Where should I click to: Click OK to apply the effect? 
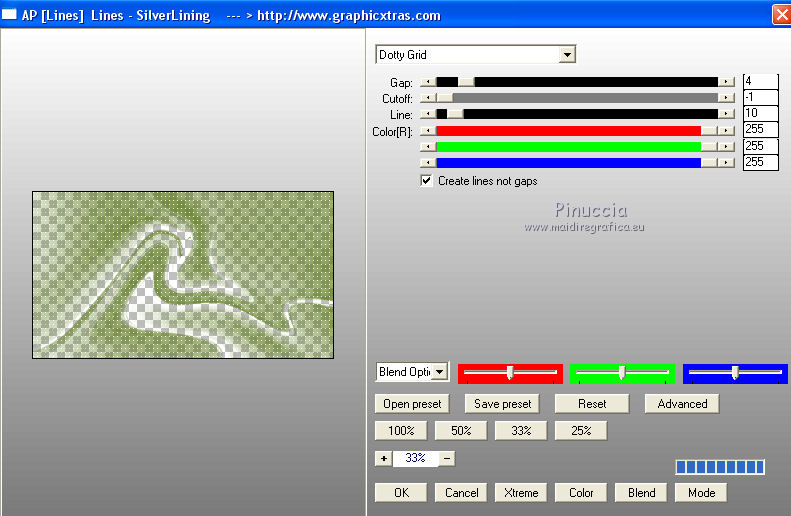[401, 493]
